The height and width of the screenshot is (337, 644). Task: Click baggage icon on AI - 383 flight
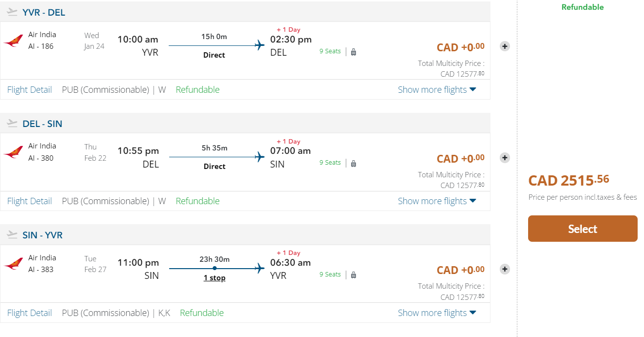point(354,275)
